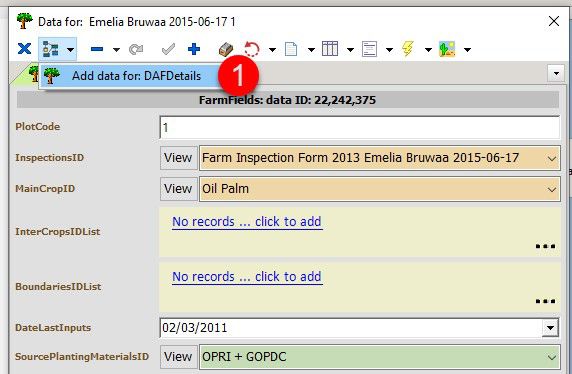Open the MainCropID Oil Palm combo box
Viewport: 572px width, 374px height.
(379, 189)
